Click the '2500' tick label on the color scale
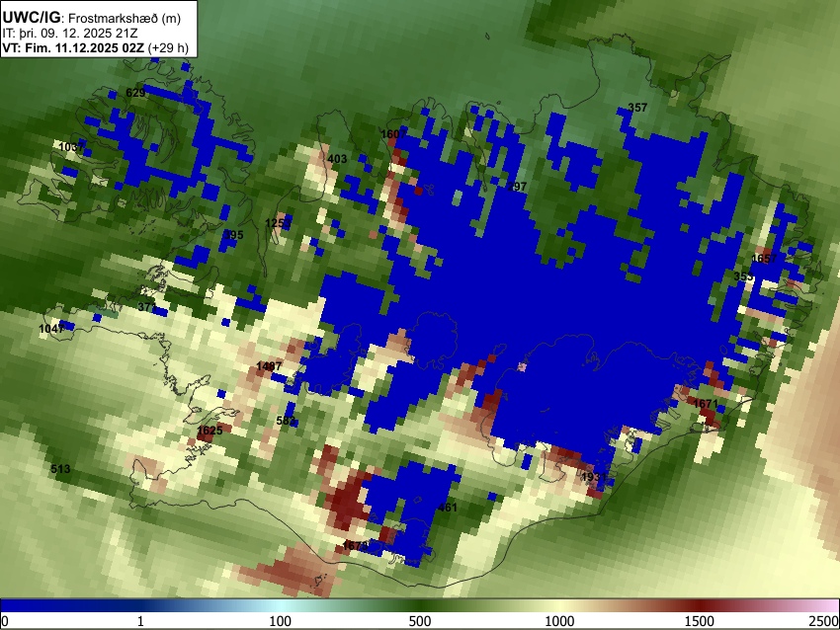840x630 pixels. [x=825, y=621]
